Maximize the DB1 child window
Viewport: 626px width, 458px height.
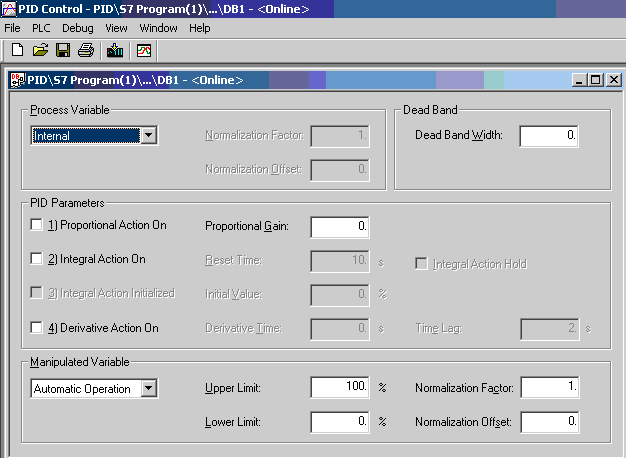[x=595, y=80]
